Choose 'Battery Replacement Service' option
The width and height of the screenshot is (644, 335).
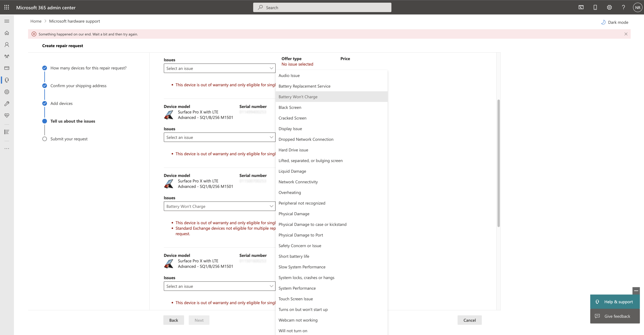pos(332,86)
